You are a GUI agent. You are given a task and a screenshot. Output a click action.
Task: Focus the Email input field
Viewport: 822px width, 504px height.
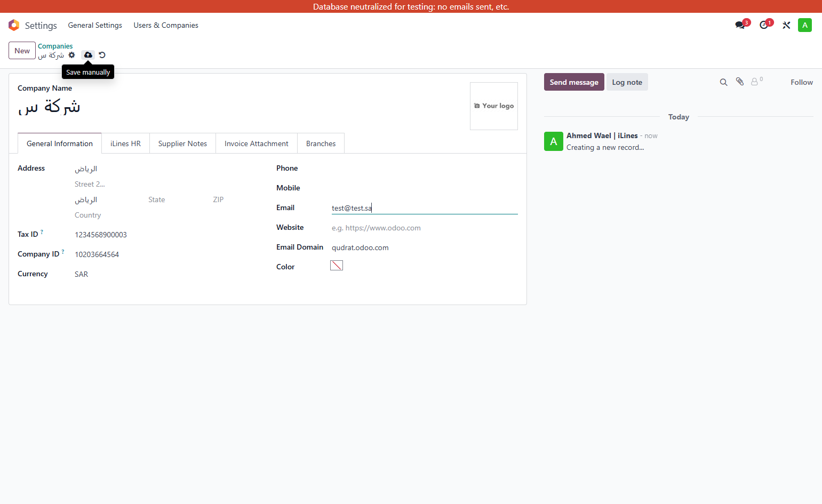[425, 208]
